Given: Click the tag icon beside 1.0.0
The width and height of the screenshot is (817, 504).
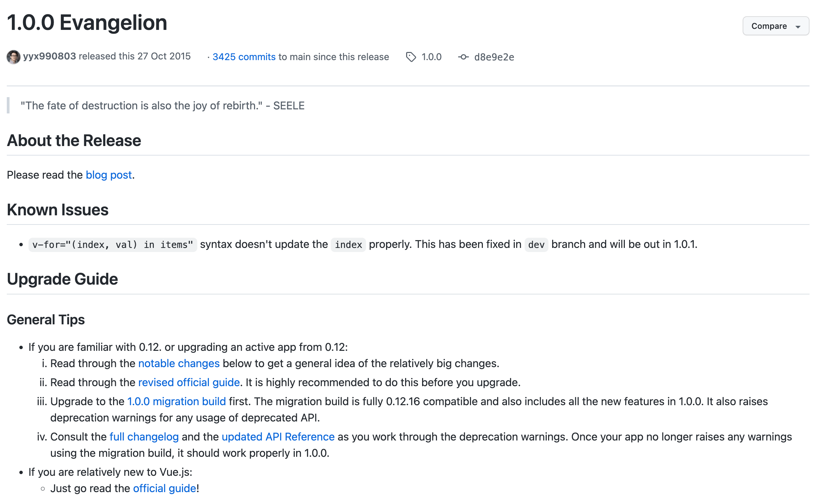Looking at the screenshot, I should point(411,57).
